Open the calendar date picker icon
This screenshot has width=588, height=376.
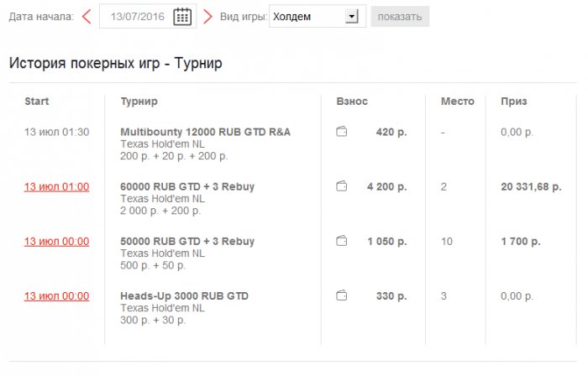[182, 17]
